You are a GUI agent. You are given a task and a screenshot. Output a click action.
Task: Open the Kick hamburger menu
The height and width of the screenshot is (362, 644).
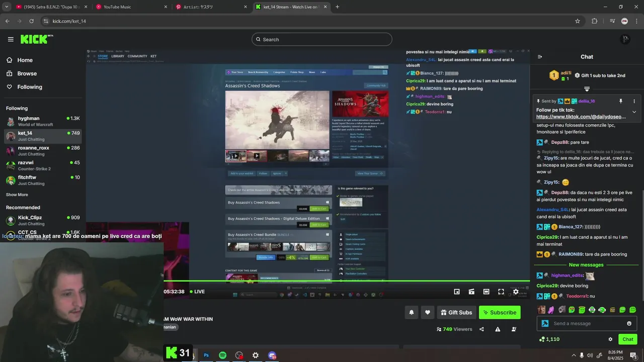point(11,39)
